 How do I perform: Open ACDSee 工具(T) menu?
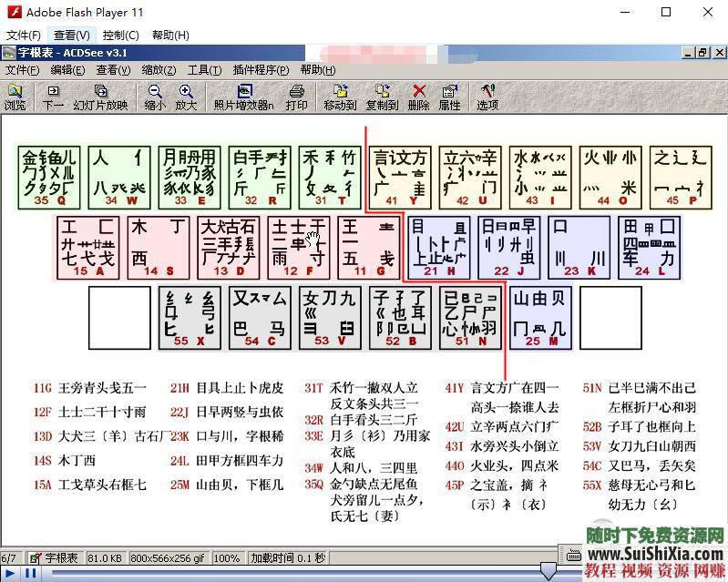(x=204, y=70)
